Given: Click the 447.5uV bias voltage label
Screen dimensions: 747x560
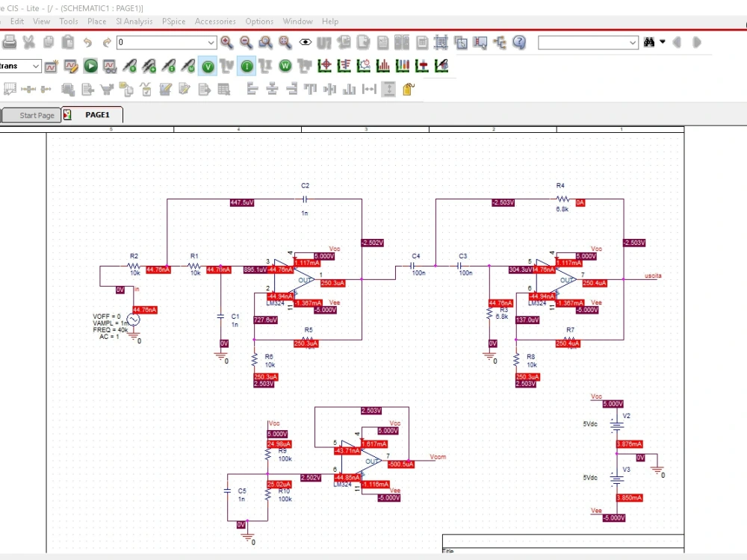Looking at the screenshot, I should coord(242,202).
